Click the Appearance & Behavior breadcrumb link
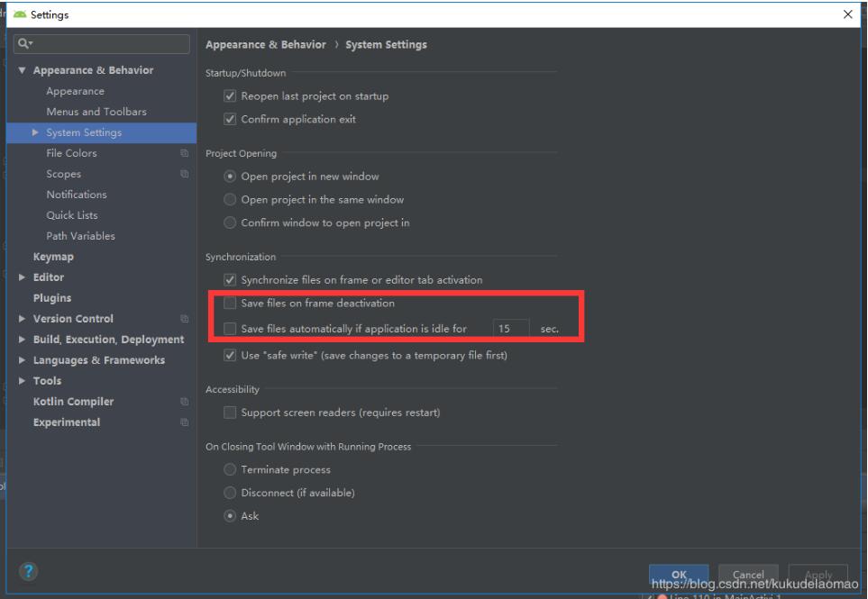Viewport: 868px width, 599px height. tap(268, 43)
